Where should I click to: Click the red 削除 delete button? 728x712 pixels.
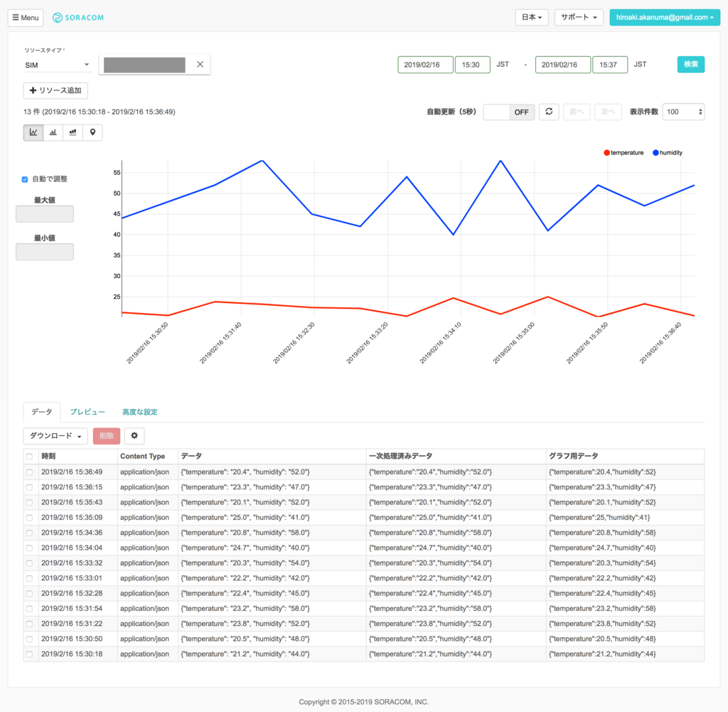click(x=107, y=435)
